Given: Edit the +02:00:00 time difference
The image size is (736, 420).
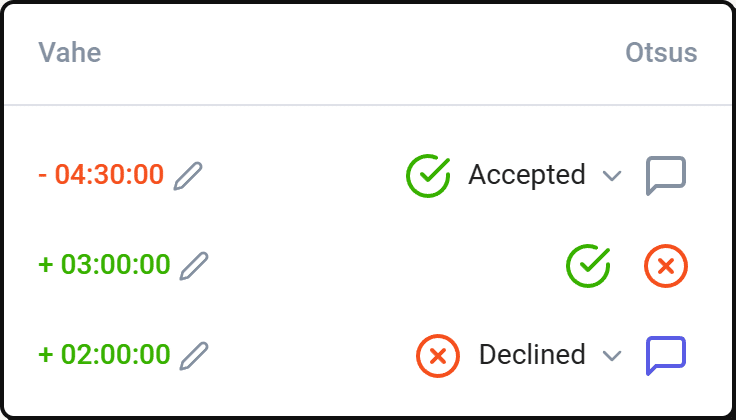Looking at the screenshot, I should pos(194,356).
